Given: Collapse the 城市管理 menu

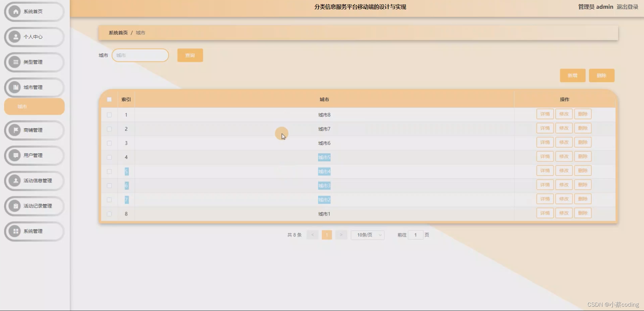Looking at the screenshot, I should coord(34,87).
